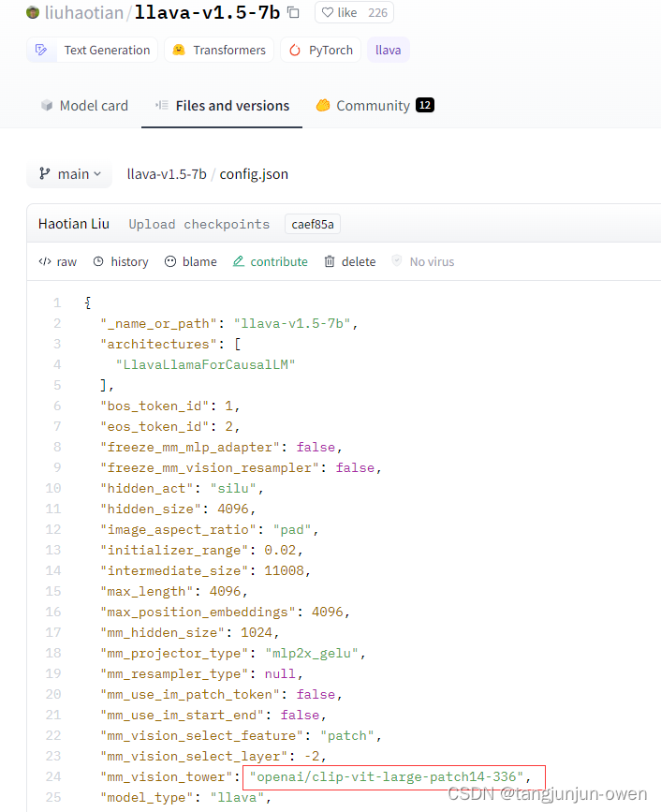Go to llava-v1.5-7b folder breadcrumb
Viewport: 661px width, 812px height.
pos(167,174)
